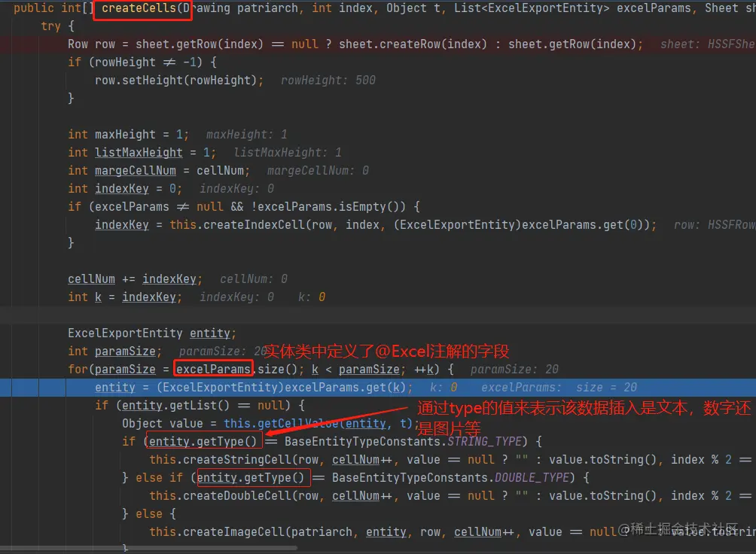Click the 'Object value' declaration
Screen dimensions: 756x554
pyautogui.click(x=163, y=424)
